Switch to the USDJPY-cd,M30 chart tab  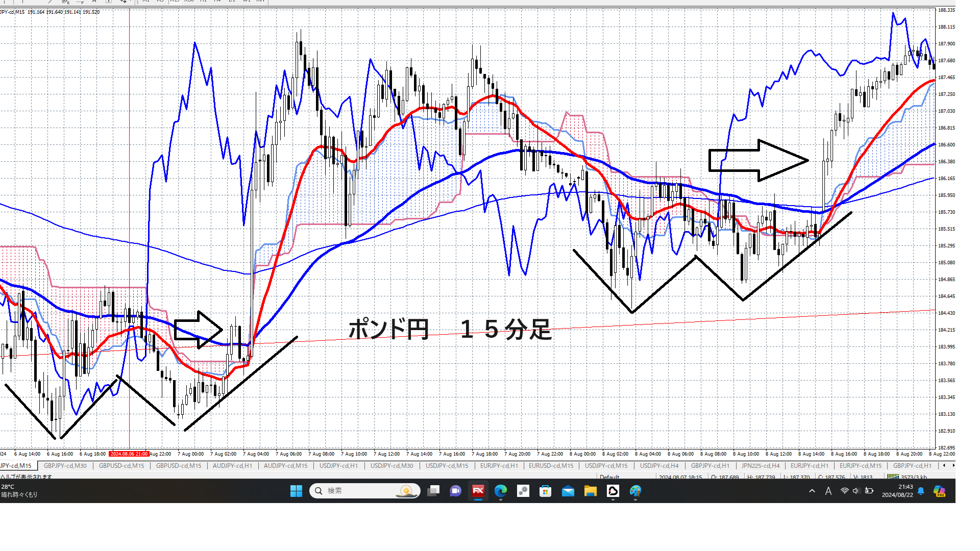pyautogui.click(x=392, y=466)
